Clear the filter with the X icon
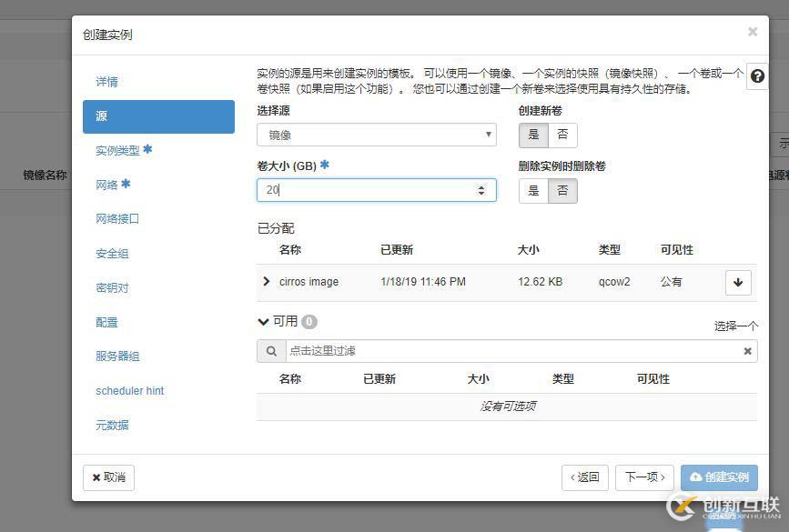 point(747,351)
